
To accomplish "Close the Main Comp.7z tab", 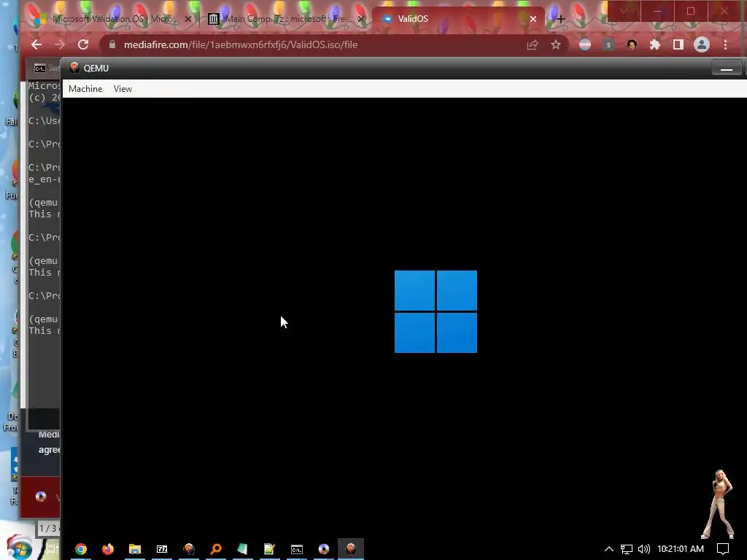I will (x=360, y=19).
